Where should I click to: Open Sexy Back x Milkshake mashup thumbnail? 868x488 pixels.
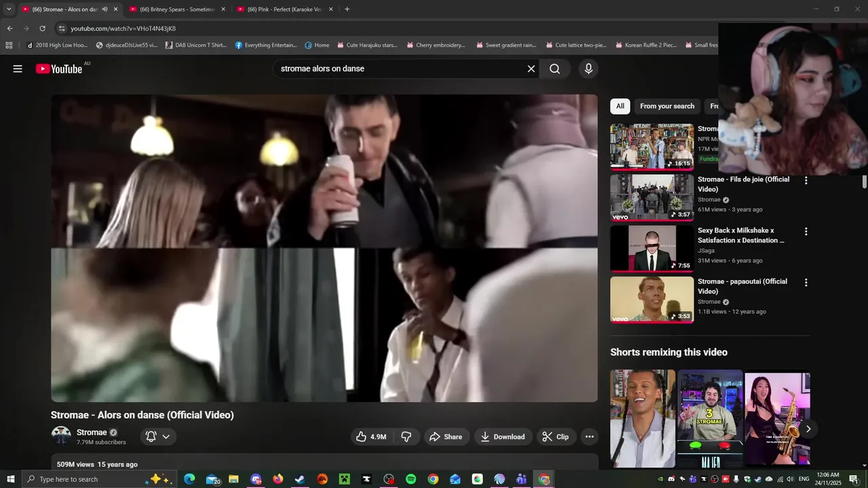[652, 249]
